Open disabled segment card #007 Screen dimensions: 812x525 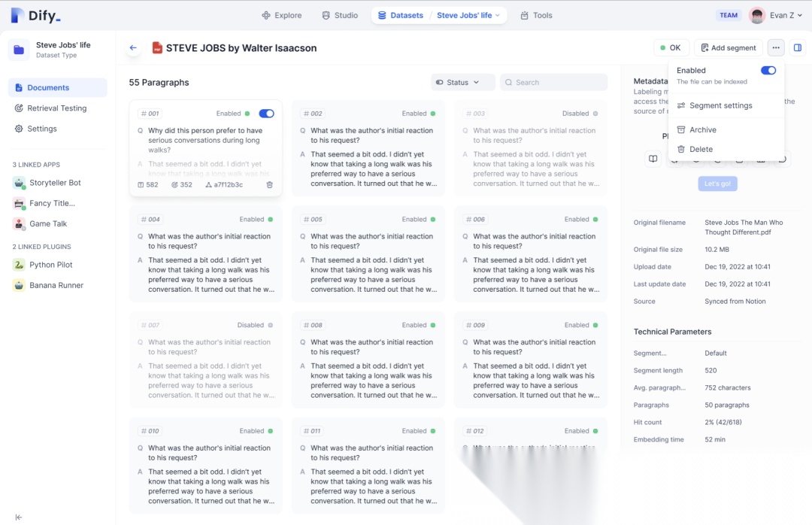[x=205, y=360]
